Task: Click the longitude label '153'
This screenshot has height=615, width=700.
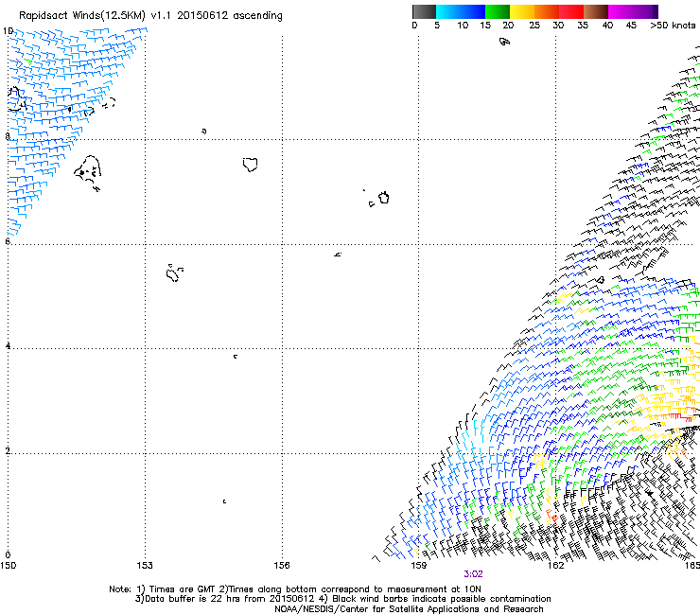Action: point(145,566)
